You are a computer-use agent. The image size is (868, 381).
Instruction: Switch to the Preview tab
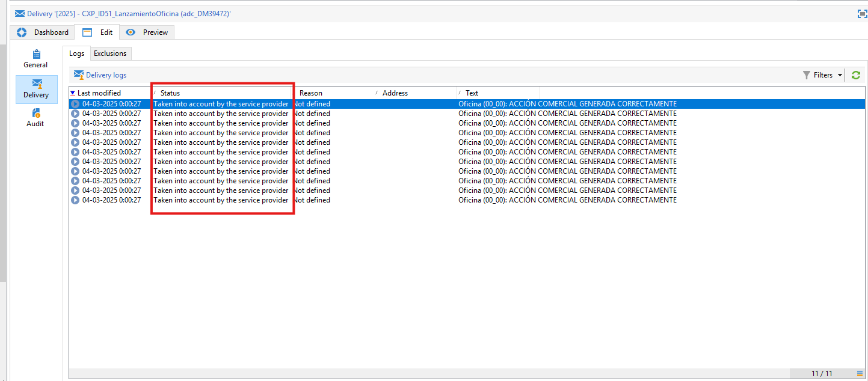[146, 32]
